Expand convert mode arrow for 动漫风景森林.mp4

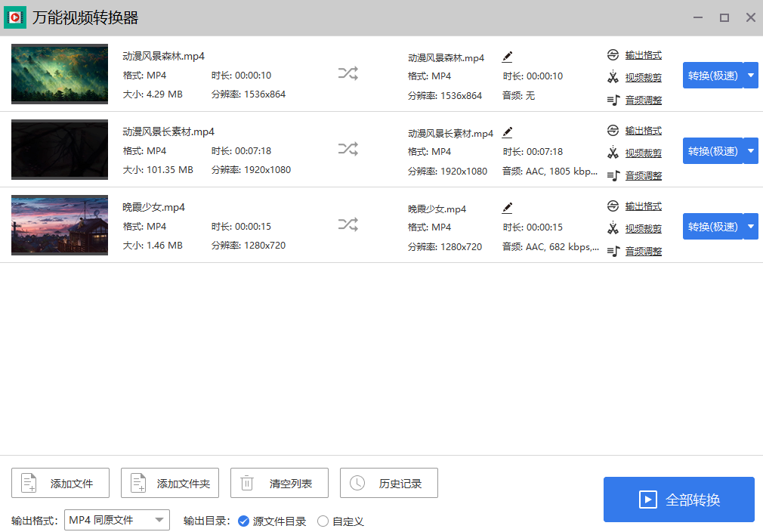(750, 76)
